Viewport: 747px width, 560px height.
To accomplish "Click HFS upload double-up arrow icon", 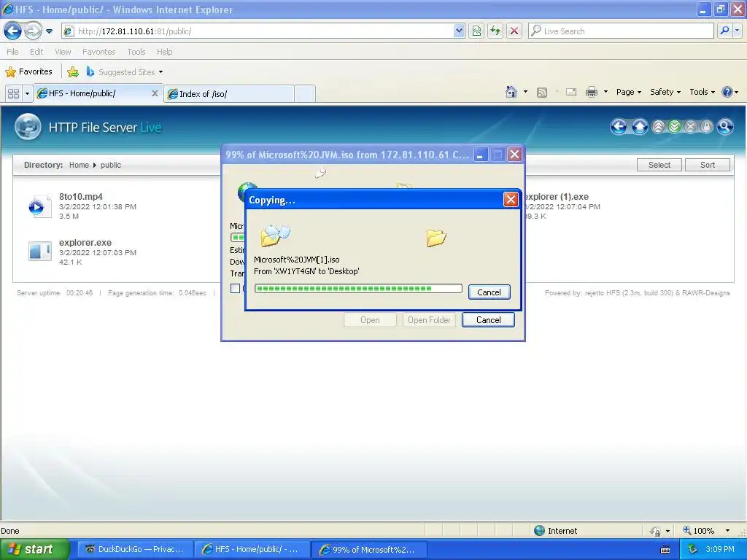I will coord(659,127).
